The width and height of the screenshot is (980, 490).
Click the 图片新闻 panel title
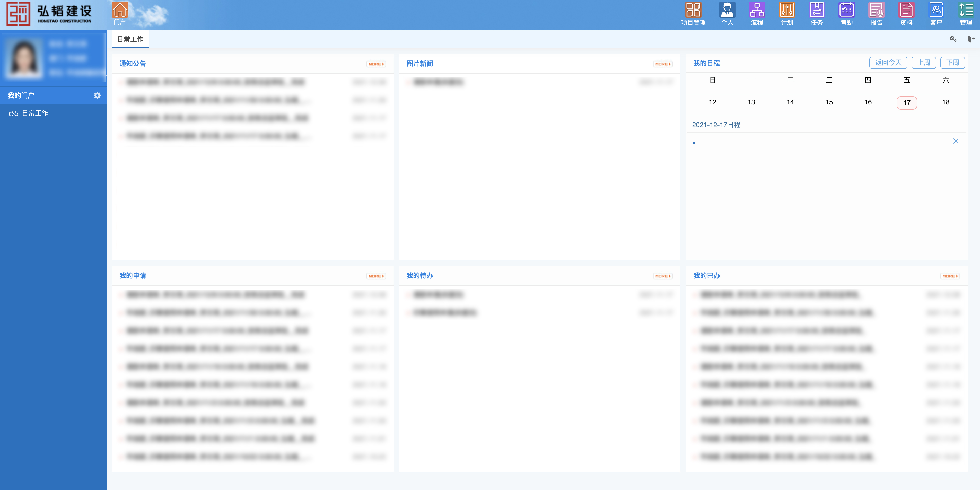point(419,64)
